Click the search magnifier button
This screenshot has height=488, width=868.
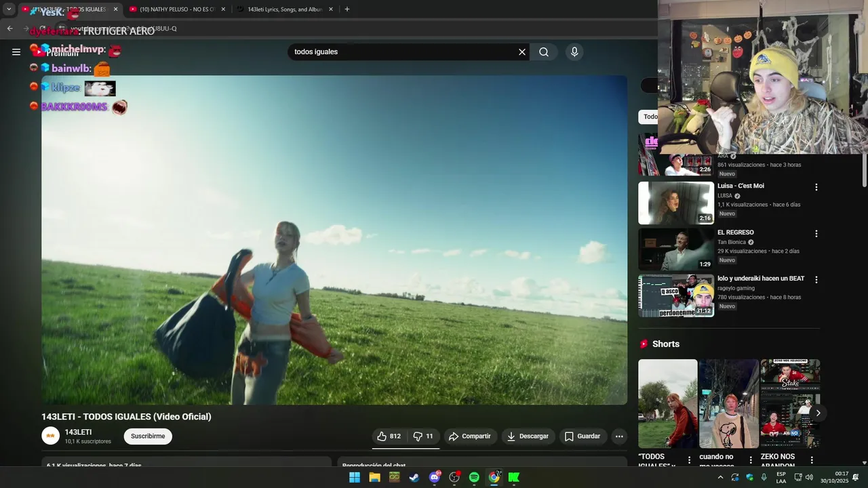[544, 52]
